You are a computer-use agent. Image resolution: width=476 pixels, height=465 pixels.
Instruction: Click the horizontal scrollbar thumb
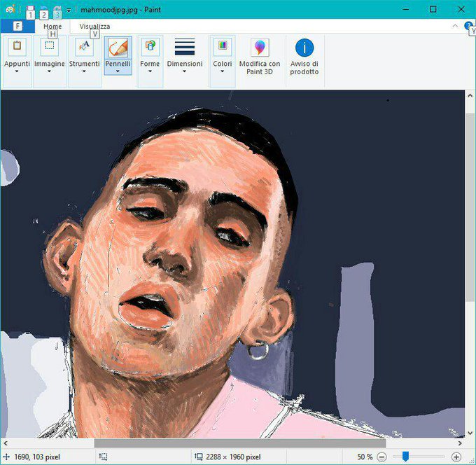point(240,443)
